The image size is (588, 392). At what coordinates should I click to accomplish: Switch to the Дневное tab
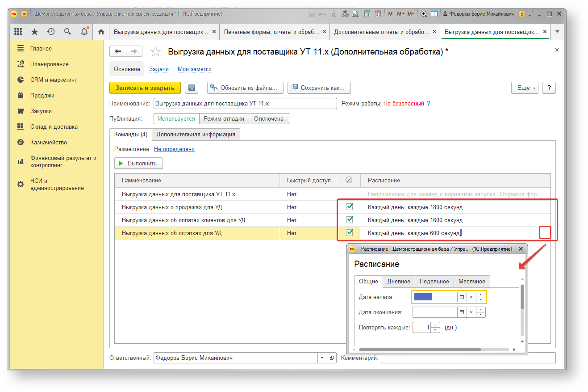pos(399,282)
